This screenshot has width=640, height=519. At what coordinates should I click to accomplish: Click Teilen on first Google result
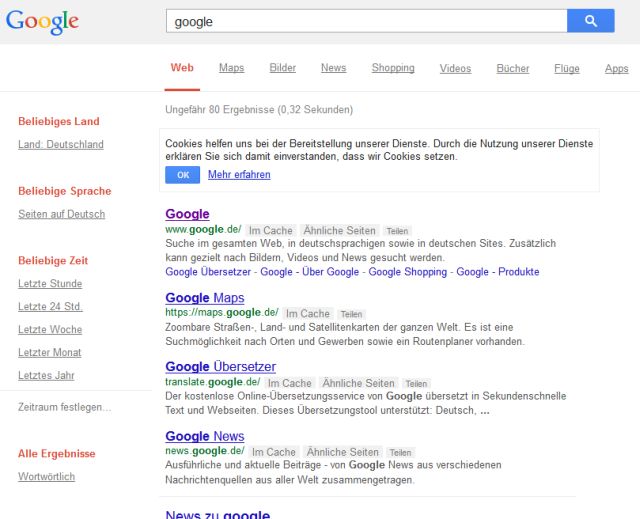coord(398,231)
